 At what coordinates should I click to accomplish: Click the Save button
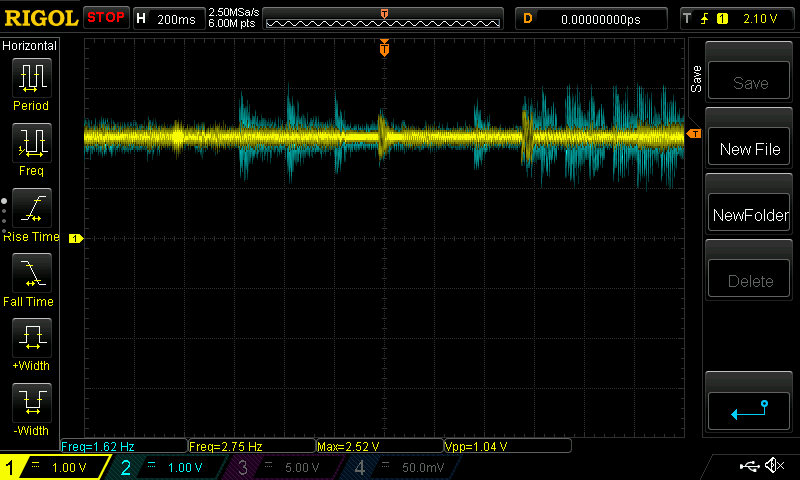pos(748,82)
